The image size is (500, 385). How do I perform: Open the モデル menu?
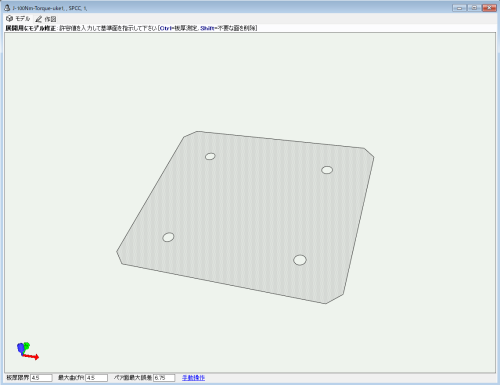point(23,19)
